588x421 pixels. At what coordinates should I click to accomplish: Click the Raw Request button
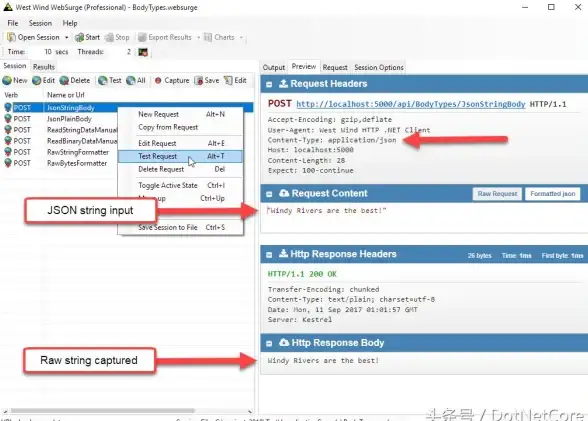pos(497,194)
